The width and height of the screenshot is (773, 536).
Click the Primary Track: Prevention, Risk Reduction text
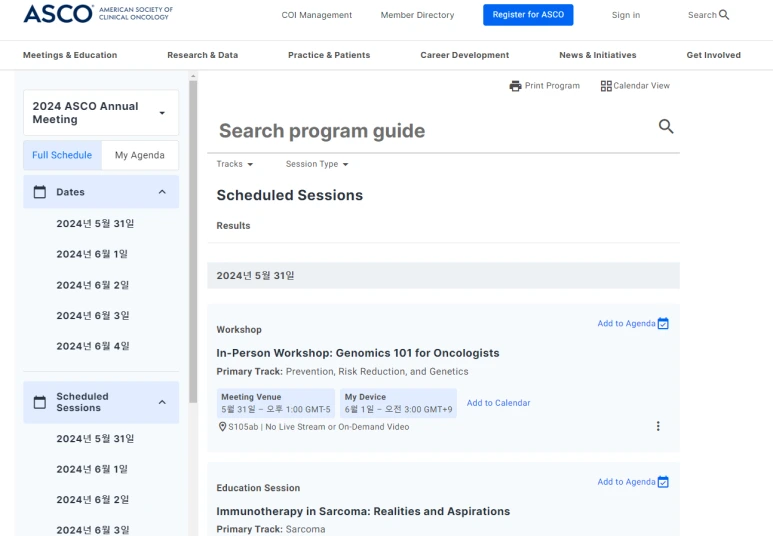(x=342, y=371)
